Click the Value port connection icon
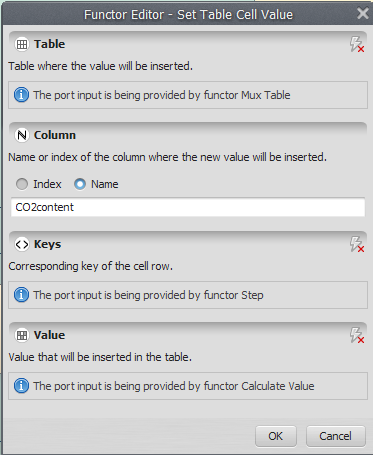 click(357, 335)
